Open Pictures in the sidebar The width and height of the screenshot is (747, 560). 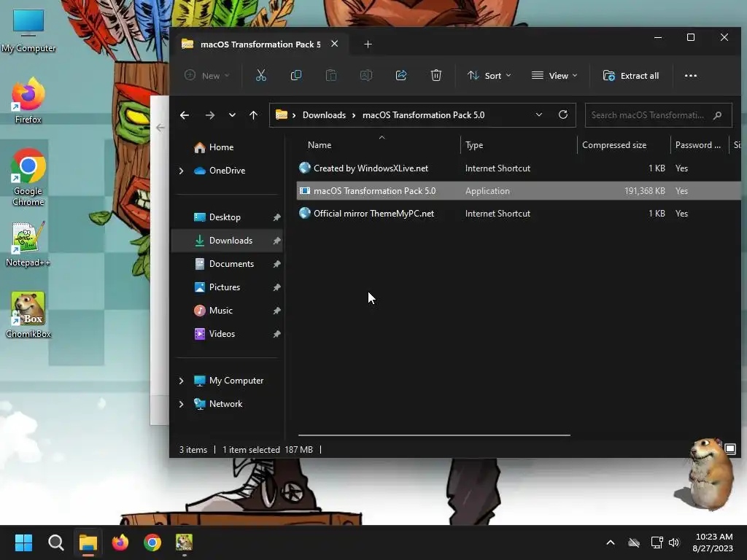pos(225,287)
